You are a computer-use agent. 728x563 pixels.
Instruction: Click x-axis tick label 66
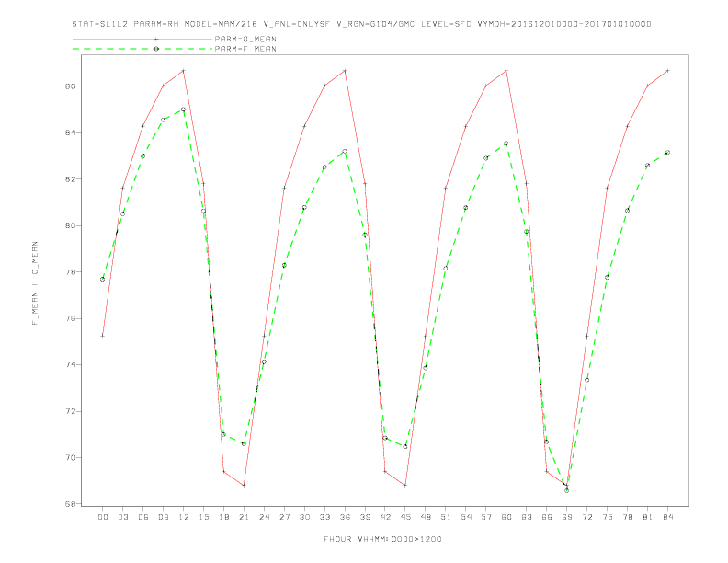(547, 517)
